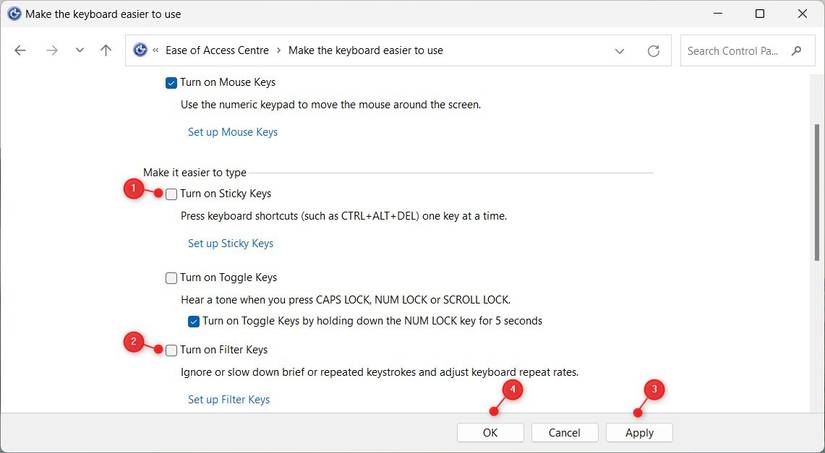Click the forward navigation arrow
This screenshot has height=453, width=825.
click(x=52, y=50)
